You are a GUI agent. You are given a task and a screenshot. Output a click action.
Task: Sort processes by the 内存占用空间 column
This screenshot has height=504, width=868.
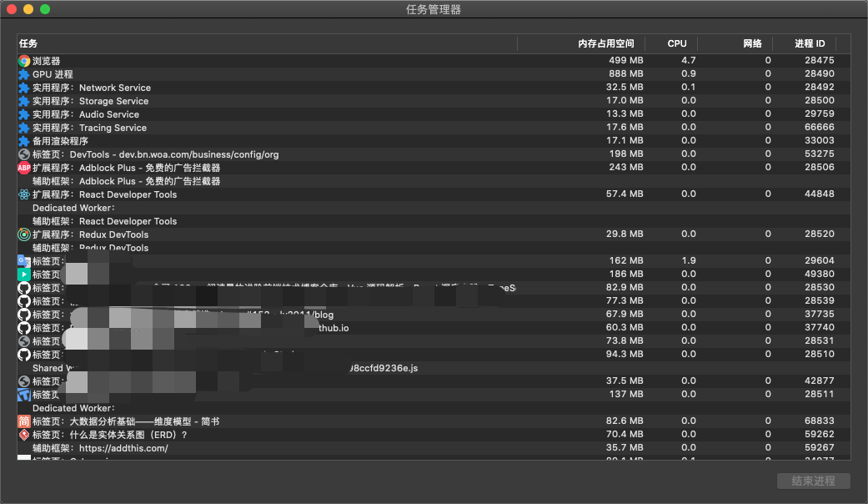(x=607, y=43)
